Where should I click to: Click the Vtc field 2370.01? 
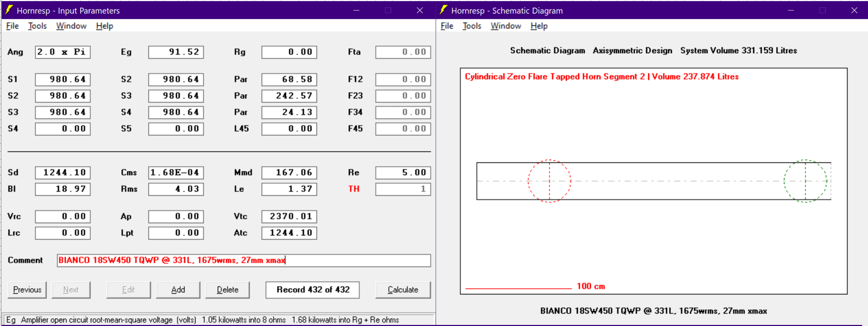pos(290,216)
